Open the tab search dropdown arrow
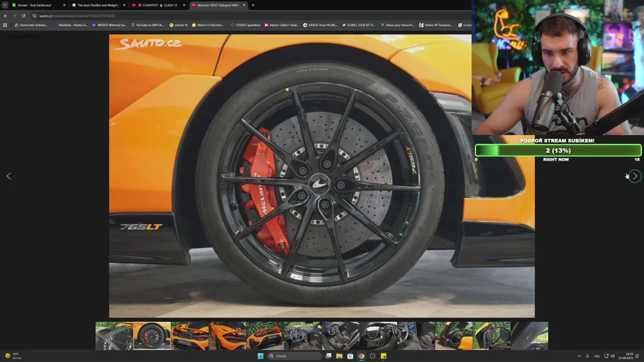Viewport: 644px width, 362px height. [5, 5]
